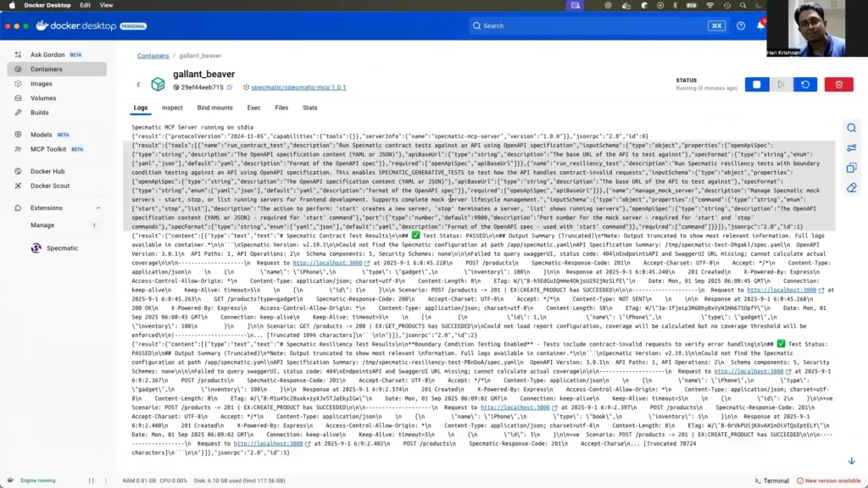
Task: Click the Containers breadcrumb link
Action: pos(153,56)
